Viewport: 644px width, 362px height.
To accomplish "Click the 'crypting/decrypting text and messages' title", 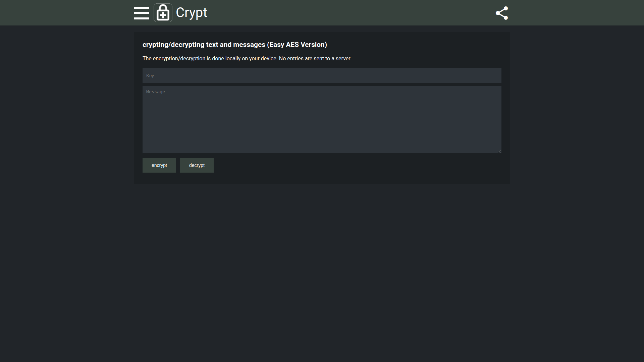I will tap(204, 45).
